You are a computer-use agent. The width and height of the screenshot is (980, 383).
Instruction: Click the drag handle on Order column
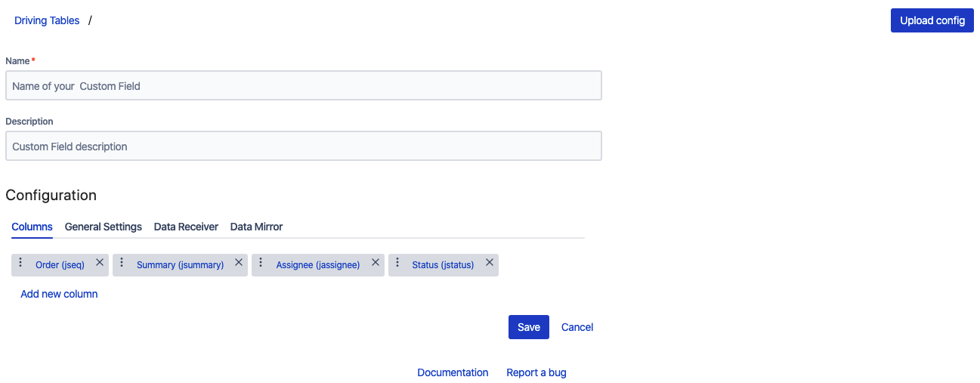click(x=20, y=263)
